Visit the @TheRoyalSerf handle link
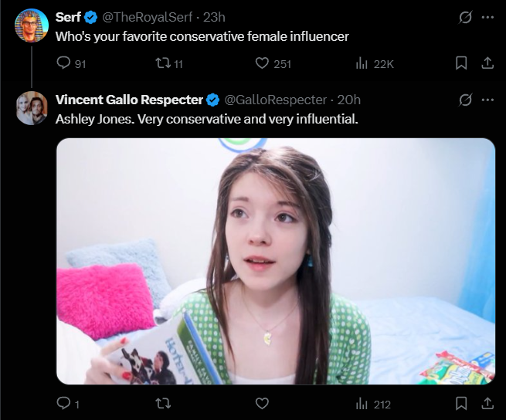Image resolution: width=506 pixels, height=420 pixels. 149,17
